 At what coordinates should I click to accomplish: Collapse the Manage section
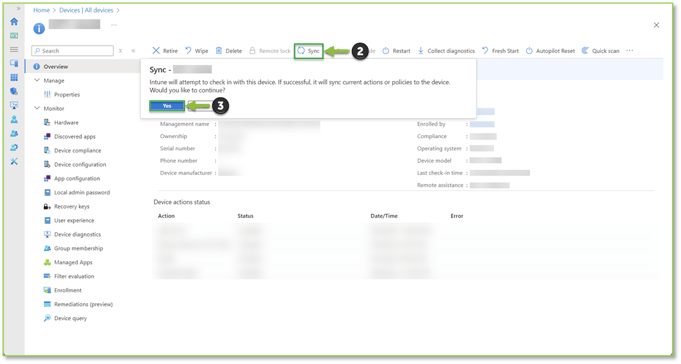[x=37, y=80]
